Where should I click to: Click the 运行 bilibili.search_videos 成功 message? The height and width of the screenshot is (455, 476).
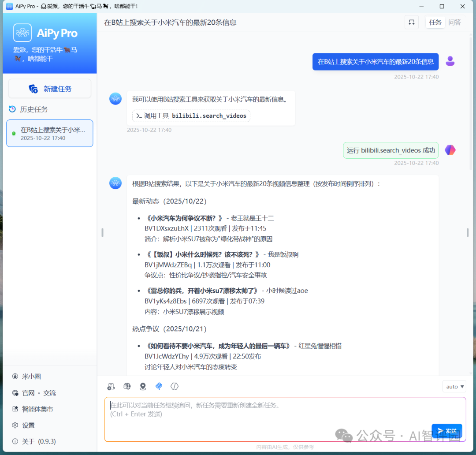pyautogui.click(x=390, y=150)
